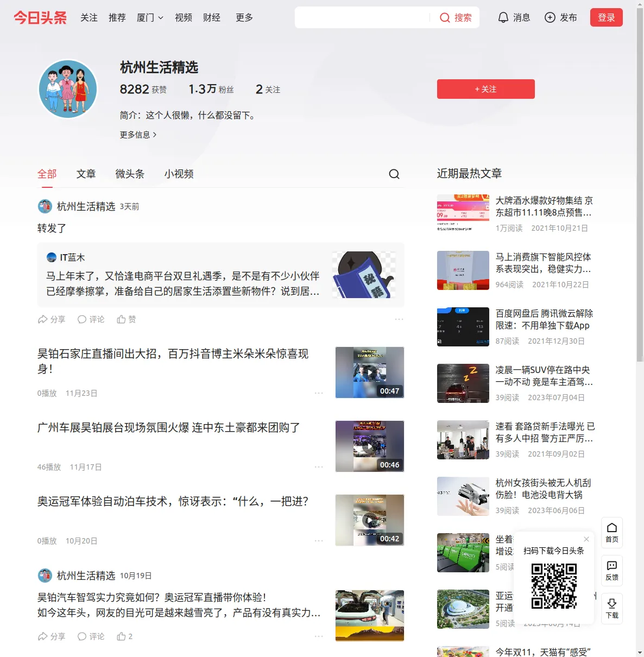Open thumbnail for 凌晨一辆SUV article
Viewport: 644px width, 657px height.
[463, 383]
